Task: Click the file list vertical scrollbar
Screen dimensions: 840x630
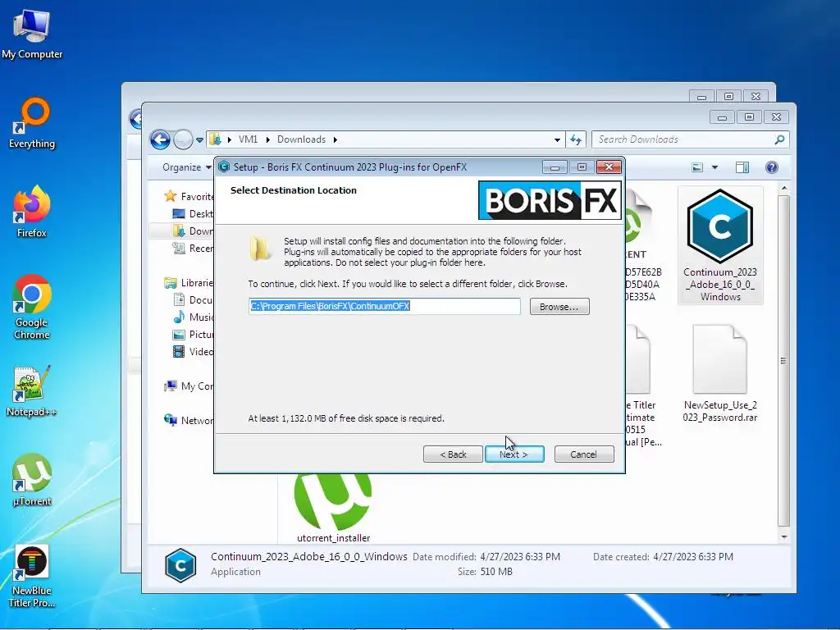Action: [x=783, y=361]
